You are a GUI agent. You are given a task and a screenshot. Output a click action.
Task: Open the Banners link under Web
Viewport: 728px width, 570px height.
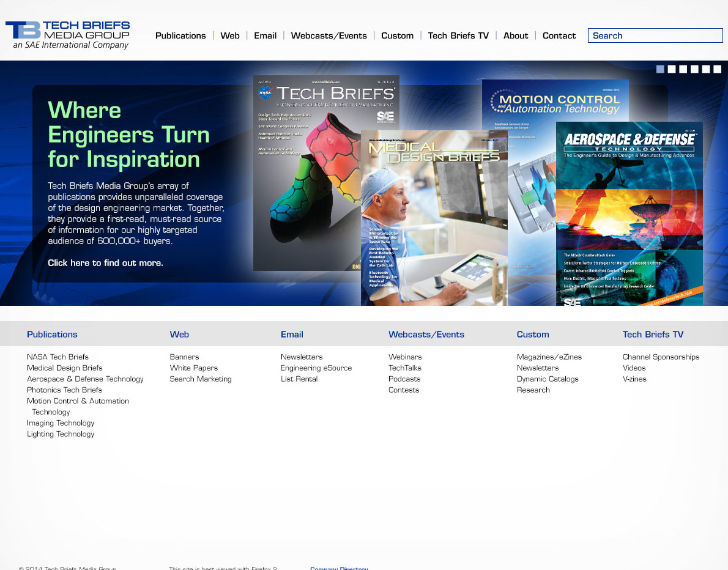184,357
